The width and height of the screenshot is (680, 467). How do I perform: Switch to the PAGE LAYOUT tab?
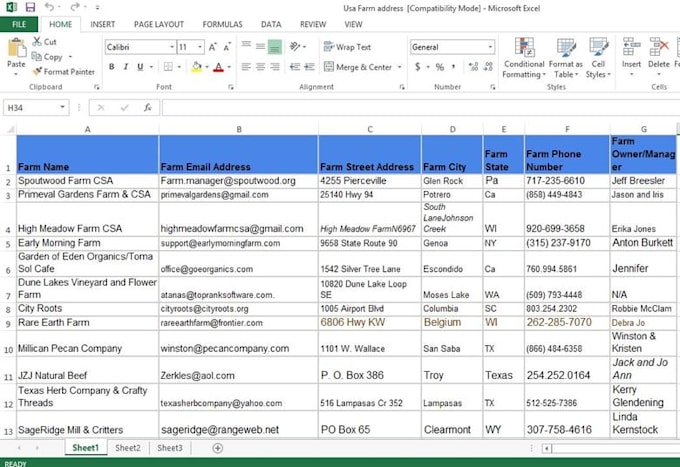(x=159, y=24)
